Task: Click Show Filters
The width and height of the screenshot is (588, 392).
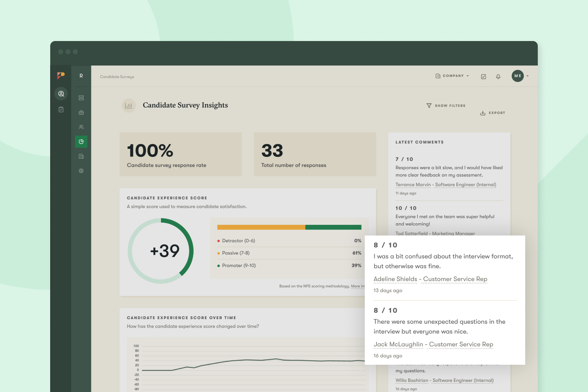Action: click(x=446, y=106)
